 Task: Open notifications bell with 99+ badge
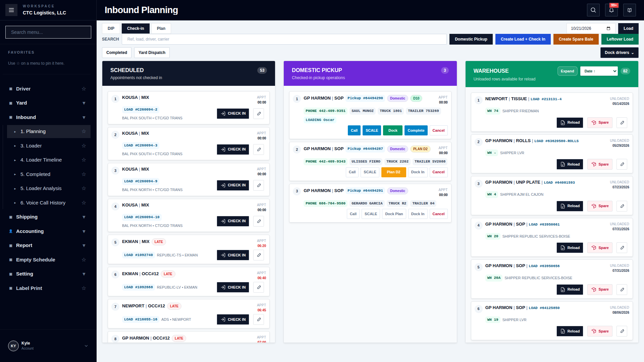(x=611, y=10)
